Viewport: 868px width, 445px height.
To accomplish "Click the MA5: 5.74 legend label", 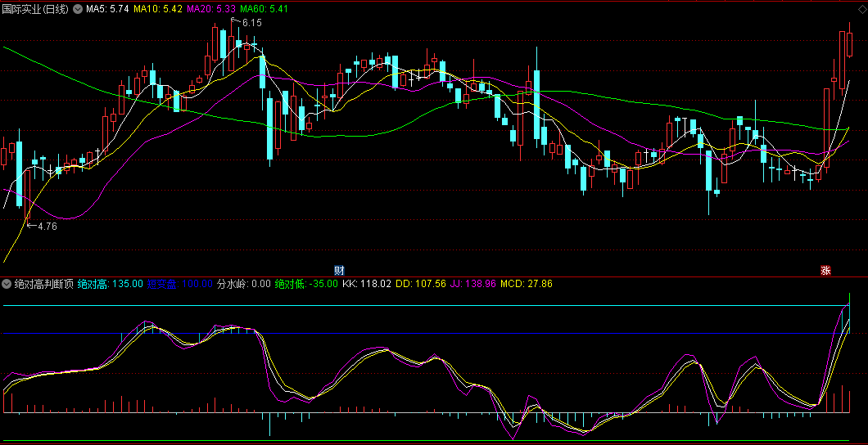I will click(x=107, y=9).
